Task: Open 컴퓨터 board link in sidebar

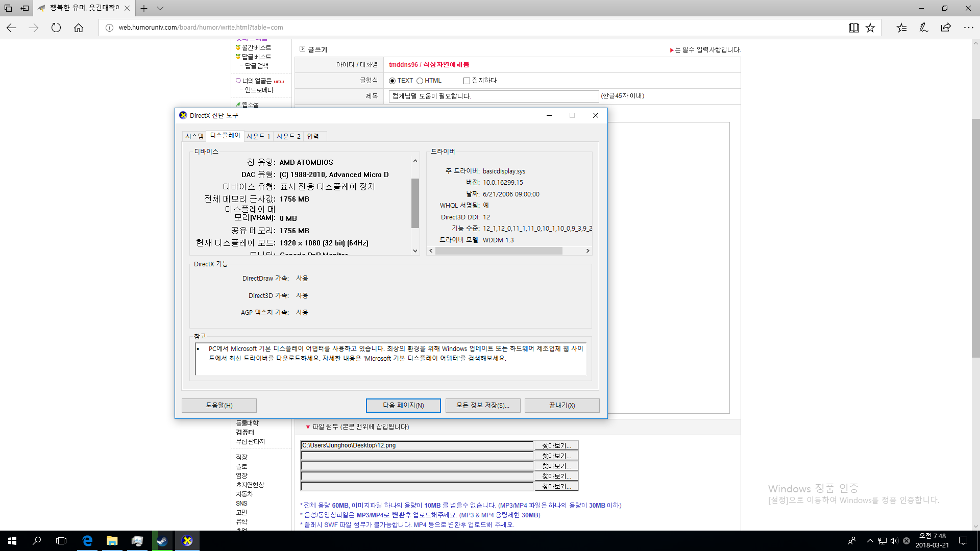Action: click(x=245, y=433)
